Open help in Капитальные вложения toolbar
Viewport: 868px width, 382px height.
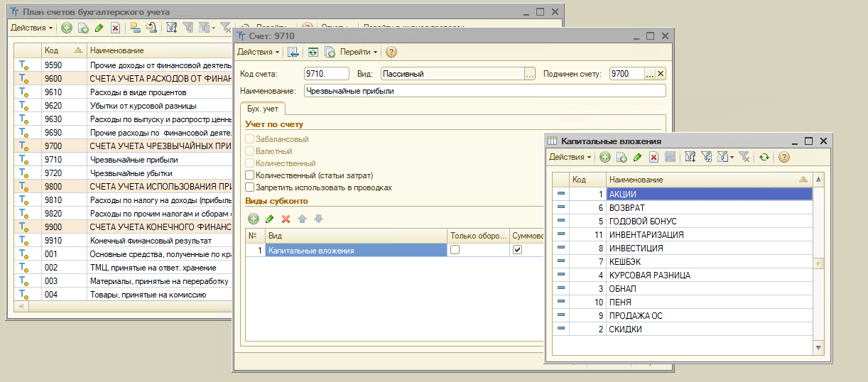(784, 157)
